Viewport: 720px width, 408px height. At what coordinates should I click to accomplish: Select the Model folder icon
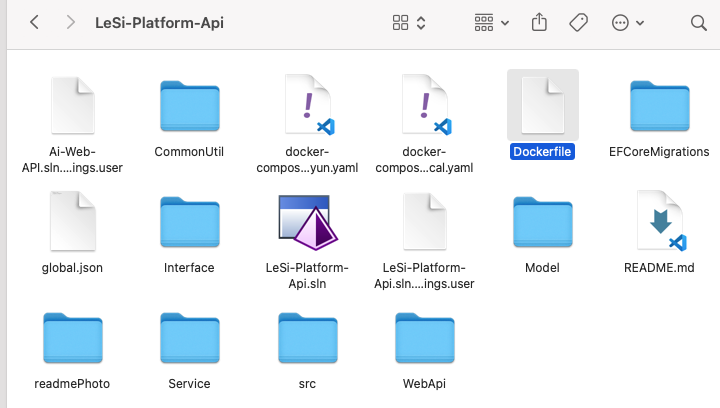pos(543,222)
